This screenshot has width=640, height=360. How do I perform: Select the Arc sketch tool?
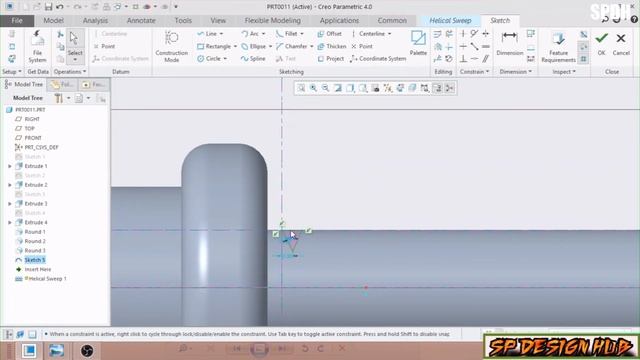pos(250,33)
